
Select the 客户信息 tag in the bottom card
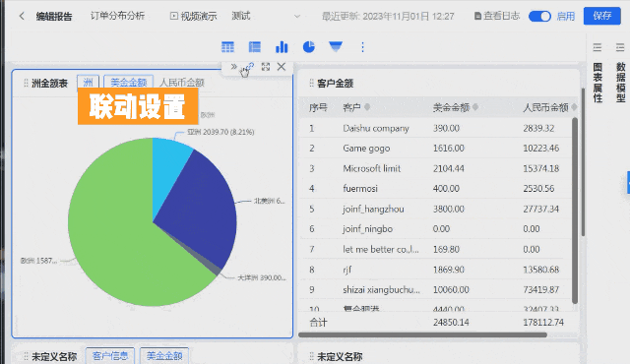coord(110,355)
